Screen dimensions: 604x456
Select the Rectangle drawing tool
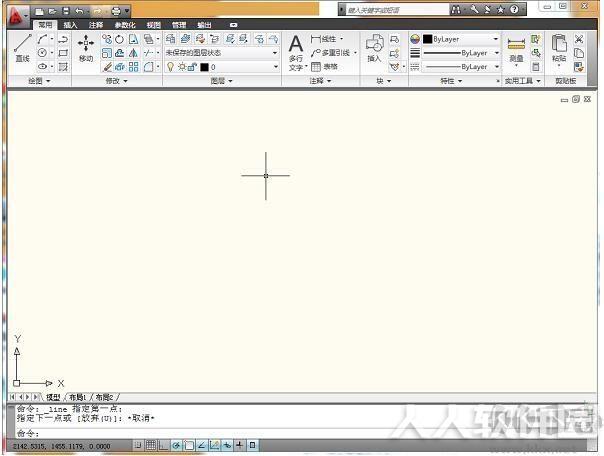63,53
